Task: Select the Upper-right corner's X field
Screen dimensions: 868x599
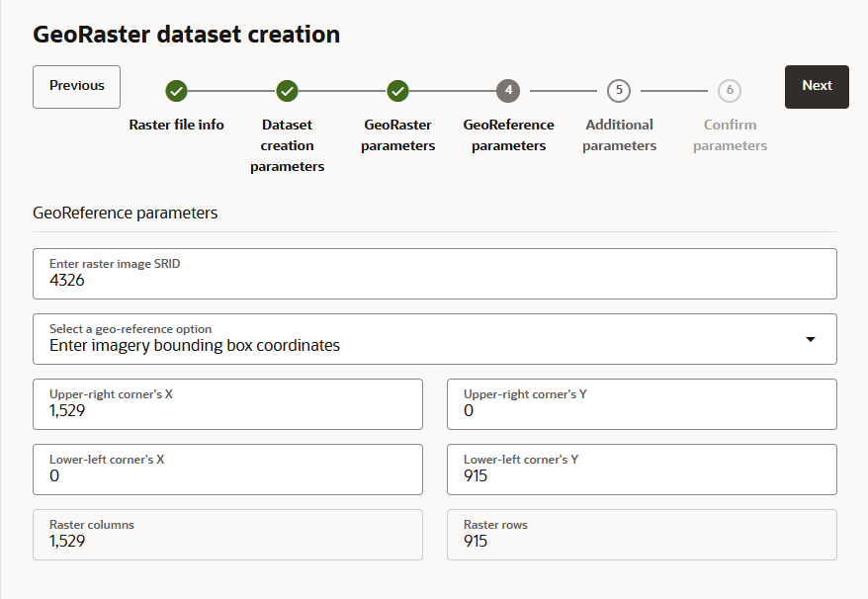Action: [227, 403]
